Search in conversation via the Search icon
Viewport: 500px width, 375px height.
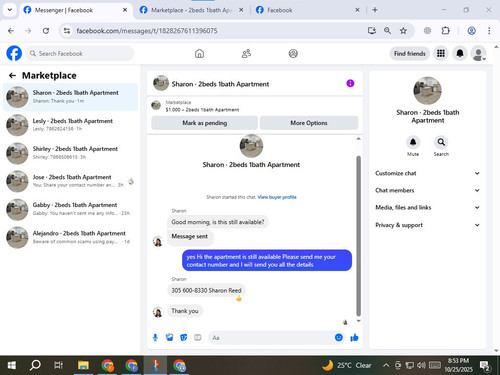click(441, 143)
